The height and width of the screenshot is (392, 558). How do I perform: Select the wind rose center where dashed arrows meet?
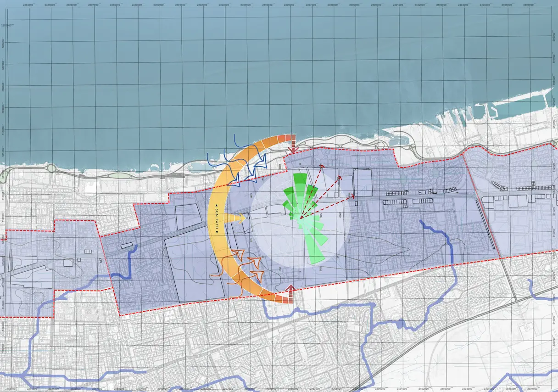coord(300,218)
